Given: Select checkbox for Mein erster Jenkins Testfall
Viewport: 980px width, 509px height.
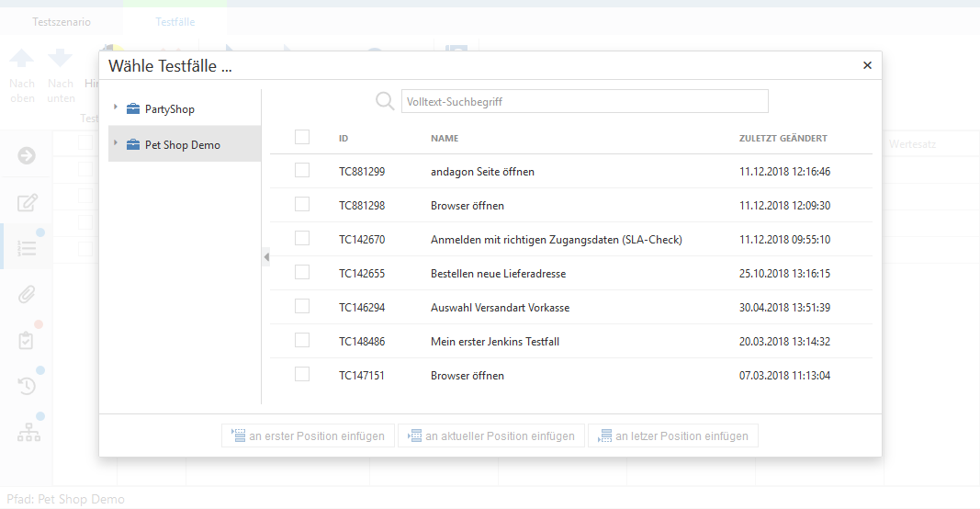Looking at the screenshot, I should click(302, 341).
